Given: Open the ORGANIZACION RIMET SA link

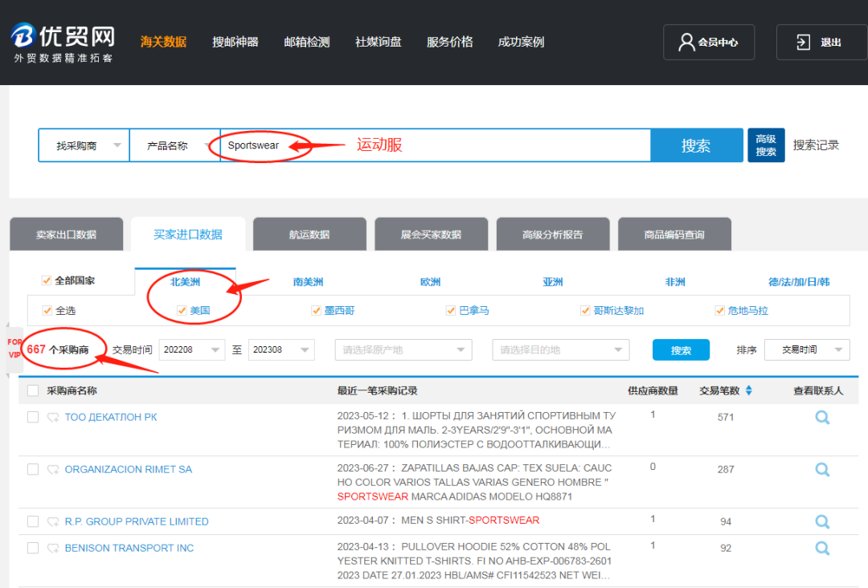Looking at the screenshot, I should [x=129, y=469].
